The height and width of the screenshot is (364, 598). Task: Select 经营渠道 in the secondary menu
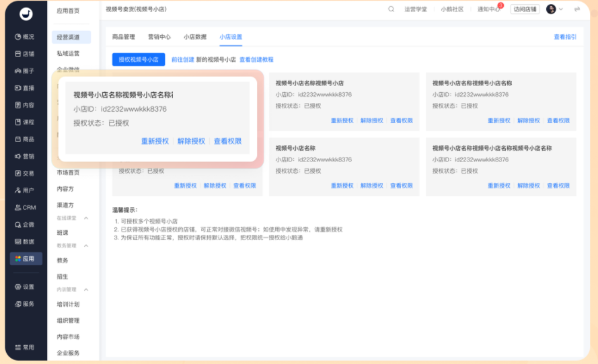coord(71,37)
